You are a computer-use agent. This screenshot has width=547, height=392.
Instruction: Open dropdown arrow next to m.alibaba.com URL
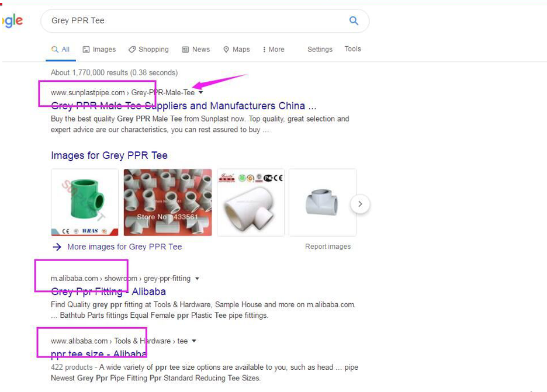[197, 279]
